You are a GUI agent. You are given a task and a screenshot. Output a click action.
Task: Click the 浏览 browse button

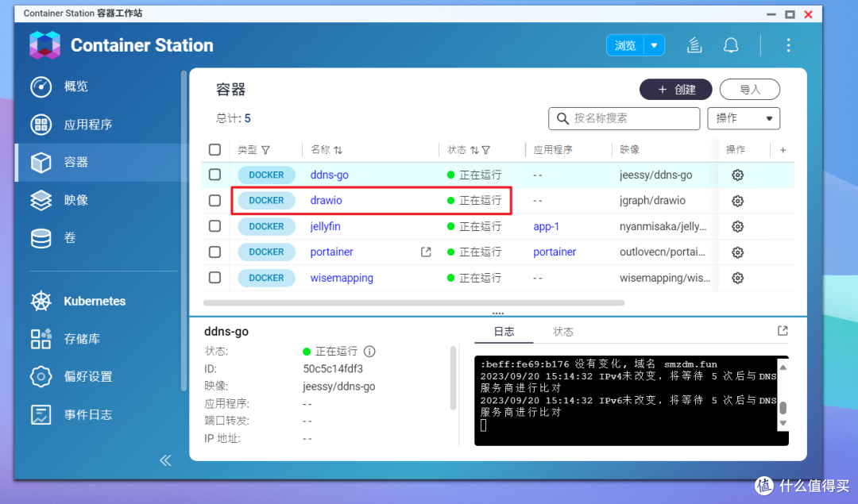pos(625,45)
